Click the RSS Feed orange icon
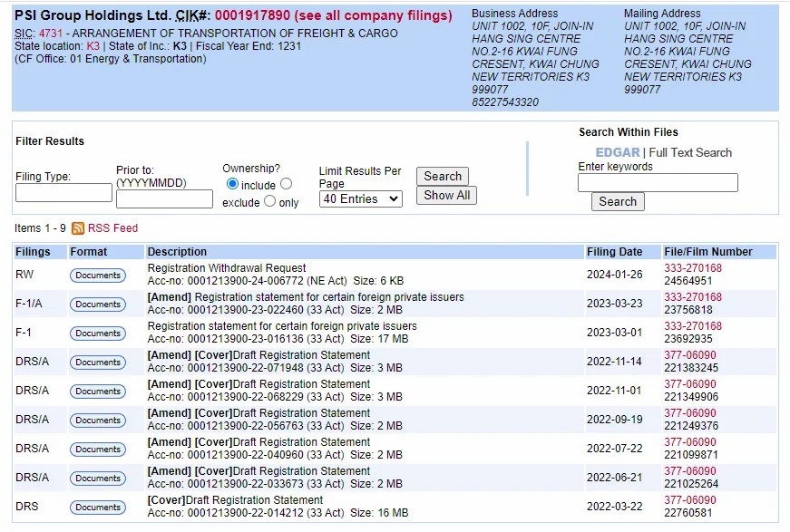790x532 pixels. (x=78, y=228)
